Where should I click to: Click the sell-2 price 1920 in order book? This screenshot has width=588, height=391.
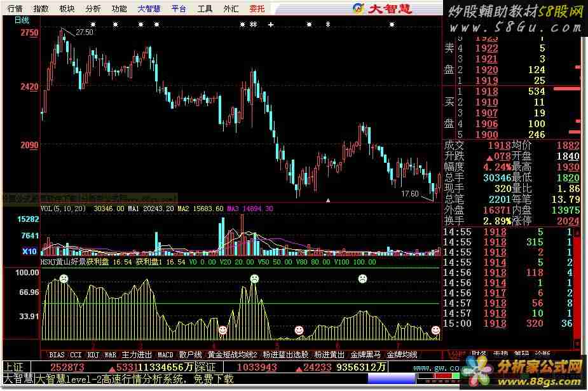pyautogui.click(x=487, y=70)
